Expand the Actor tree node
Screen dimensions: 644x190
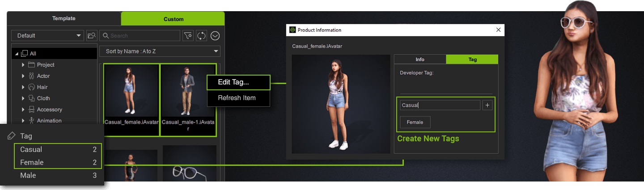[x=23, y=76]
